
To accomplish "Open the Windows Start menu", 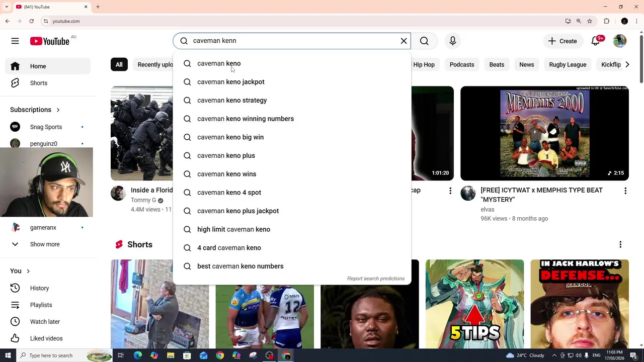I will [x=8, y=355].
